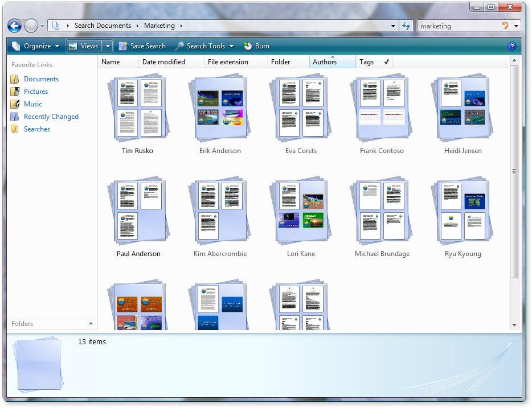Expand the Views dropdown arrow

pyautogui.click(x=108, y=46)
